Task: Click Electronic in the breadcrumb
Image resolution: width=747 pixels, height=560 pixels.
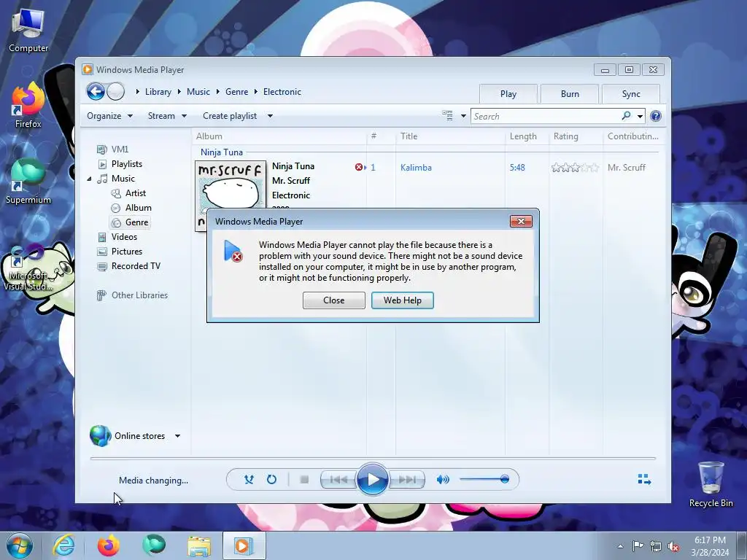Action: coord(282,92)
